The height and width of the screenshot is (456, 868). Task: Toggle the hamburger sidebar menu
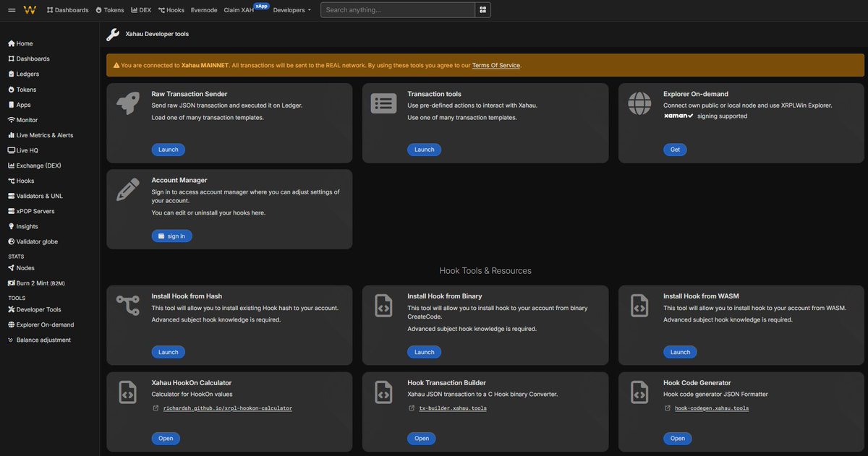tap(12, 10)
